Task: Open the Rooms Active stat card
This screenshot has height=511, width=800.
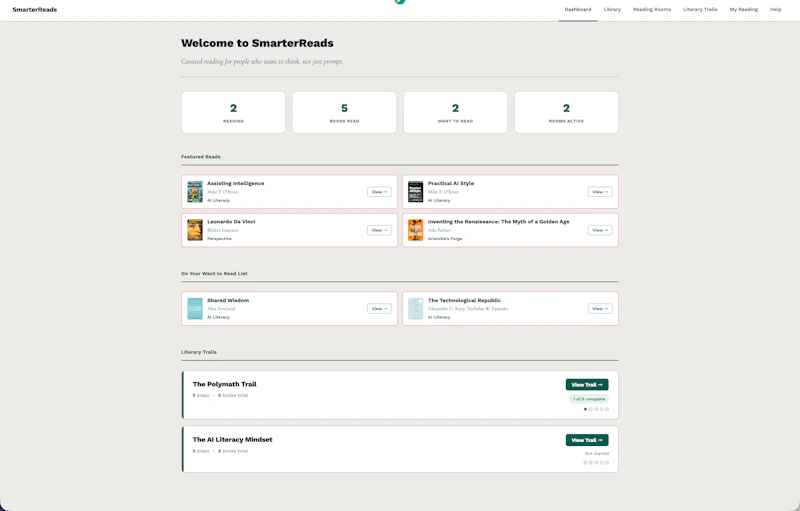Action: point(566,113)
